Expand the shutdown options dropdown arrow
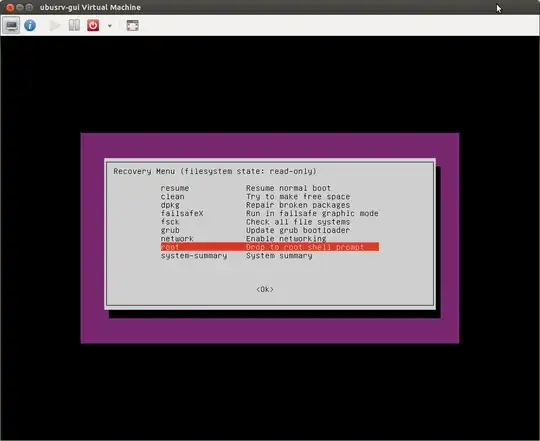540x441 pixels. (110, 26)
